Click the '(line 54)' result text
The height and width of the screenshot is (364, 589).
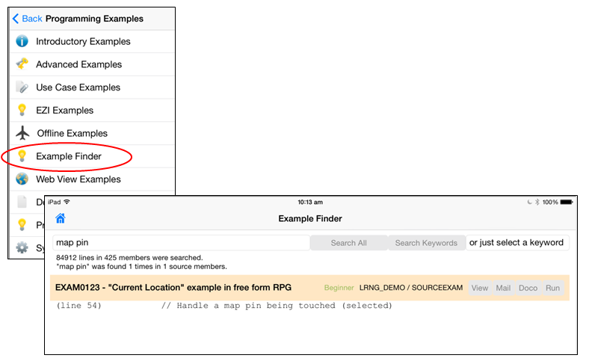[79, 306]
